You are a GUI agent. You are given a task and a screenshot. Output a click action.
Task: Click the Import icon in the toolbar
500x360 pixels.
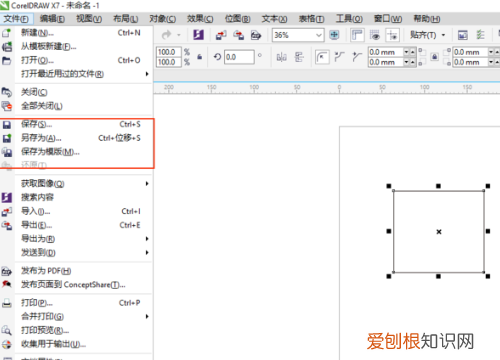click(221, 35)
